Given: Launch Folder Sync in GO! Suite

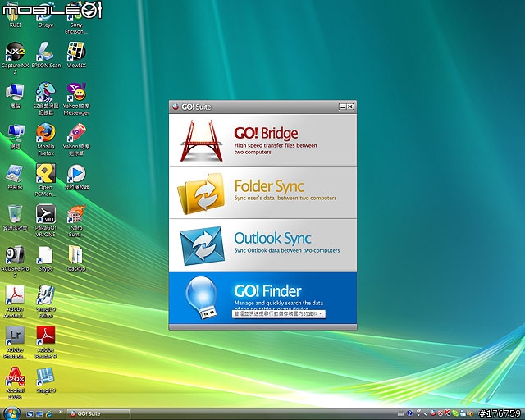Looking at the screenshot, I should [x=262, y=193].
